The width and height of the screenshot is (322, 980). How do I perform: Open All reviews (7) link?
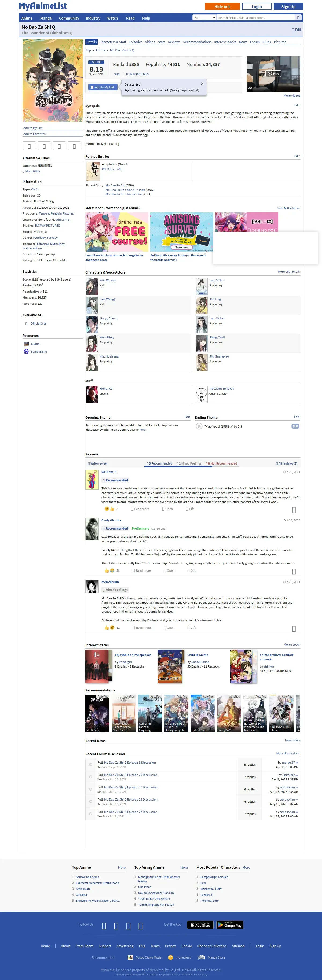[x=287, y=463]
